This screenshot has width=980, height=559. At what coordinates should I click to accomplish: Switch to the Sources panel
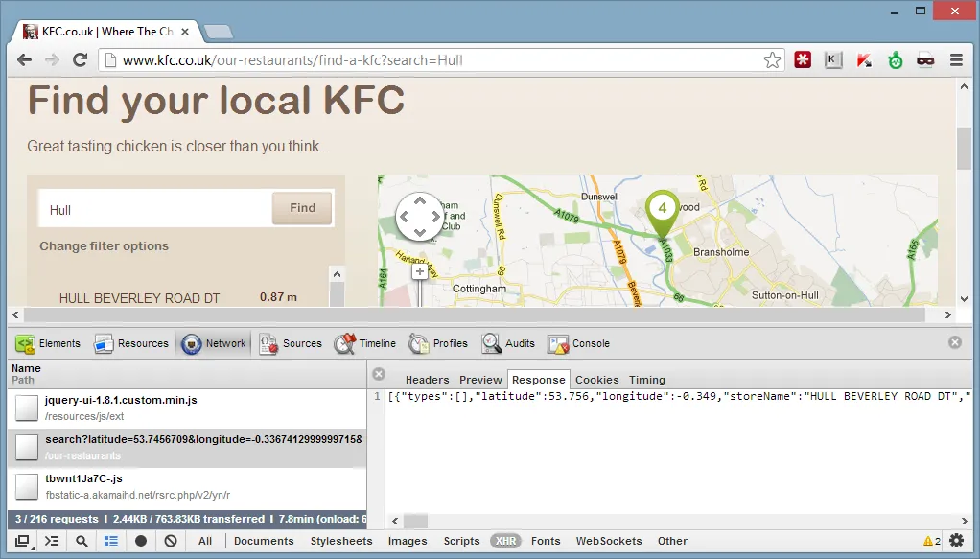coord(291,343)
